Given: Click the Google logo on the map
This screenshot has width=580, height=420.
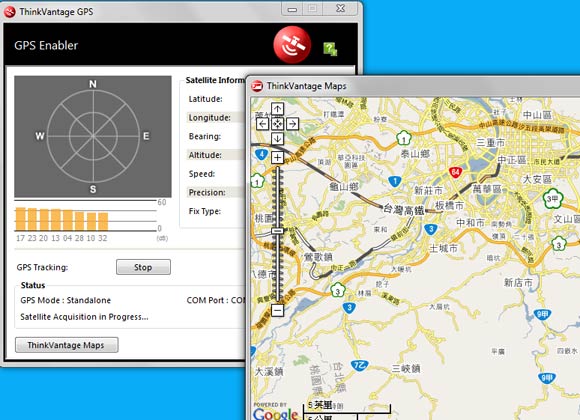Looking at the screenshot, I should click(276, 413).
